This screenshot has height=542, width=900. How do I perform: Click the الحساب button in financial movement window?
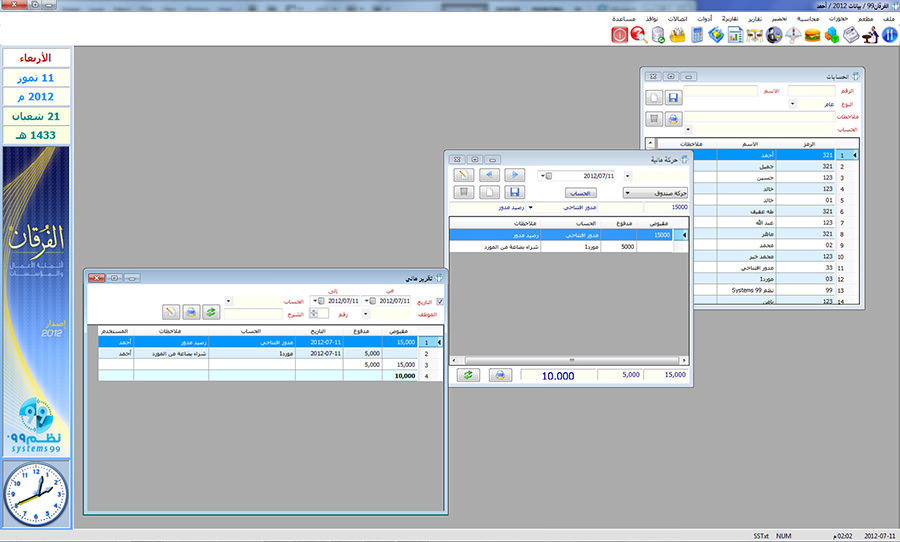(580, 193)
